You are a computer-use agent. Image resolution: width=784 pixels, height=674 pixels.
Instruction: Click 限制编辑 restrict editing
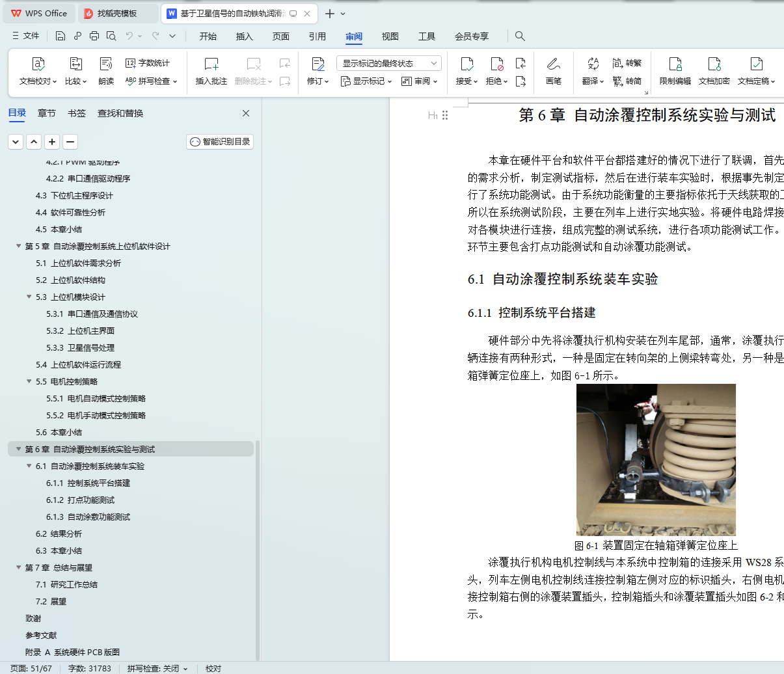675,71
